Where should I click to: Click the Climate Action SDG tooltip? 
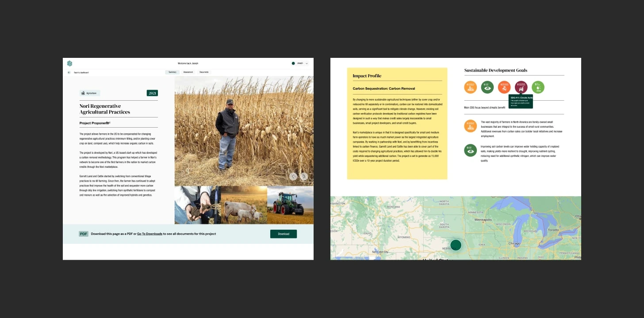click(x=521, y=101)
